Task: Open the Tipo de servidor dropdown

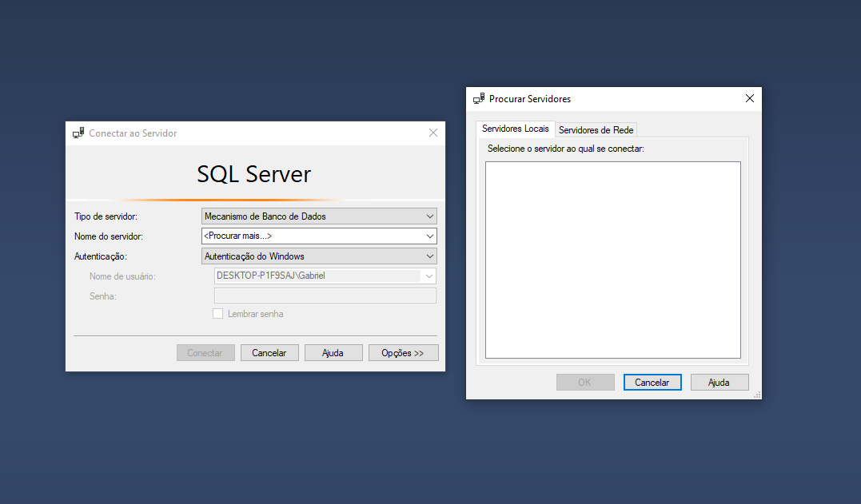Action: tap(319, 216)
